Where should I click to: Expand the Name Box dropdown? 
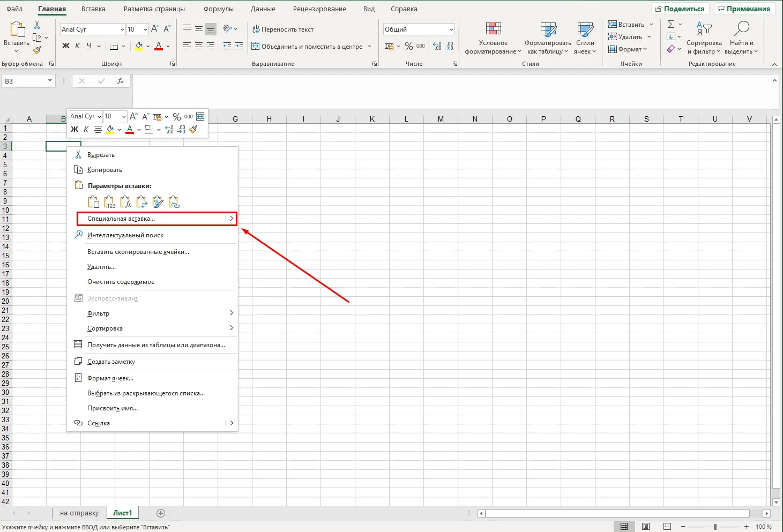50,81
